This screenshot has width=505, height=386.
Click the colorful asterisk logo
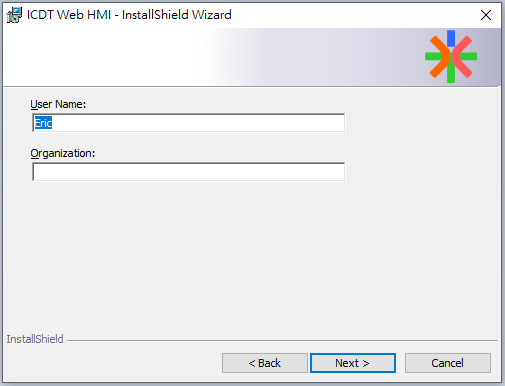click(451, 56)
